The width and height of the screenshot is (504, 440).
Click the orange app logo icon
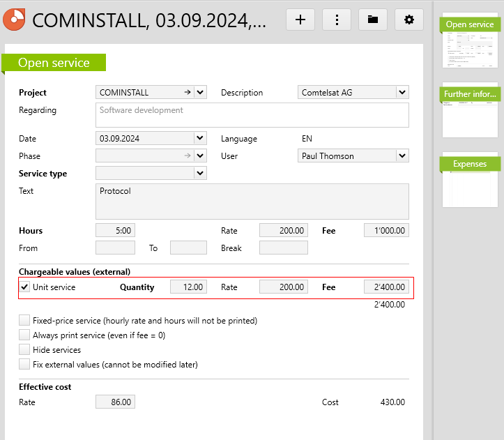tap(14, 20)
